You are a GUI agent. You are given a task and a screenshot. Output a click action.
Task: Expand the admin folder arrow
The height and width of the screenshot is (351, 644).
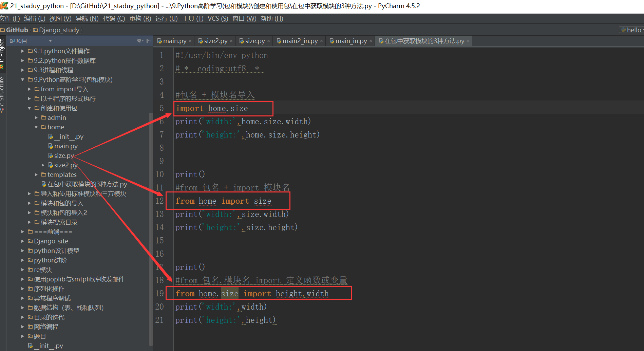(36, 117)
